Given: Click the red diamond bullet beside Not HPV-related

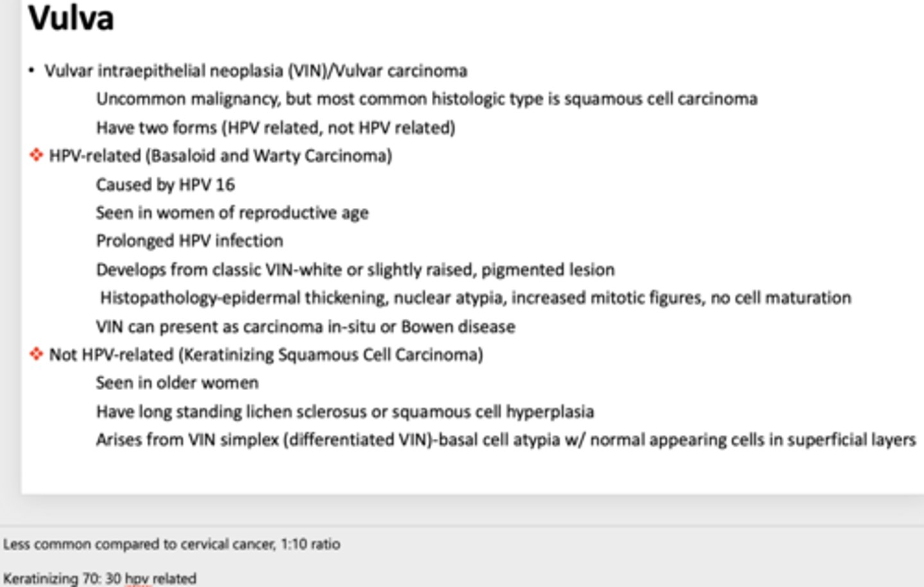Looking at the screenshot, I should 37,354.
